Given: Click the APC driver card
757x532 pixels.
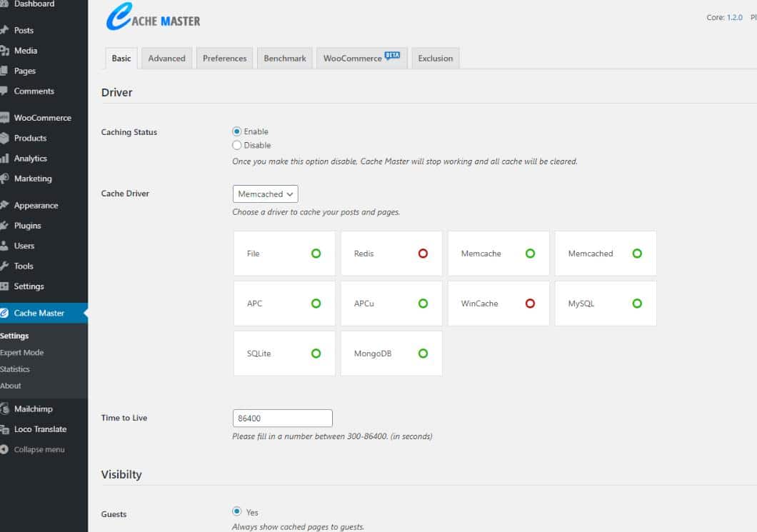Looking at the screenshot, I should [284, 303].
